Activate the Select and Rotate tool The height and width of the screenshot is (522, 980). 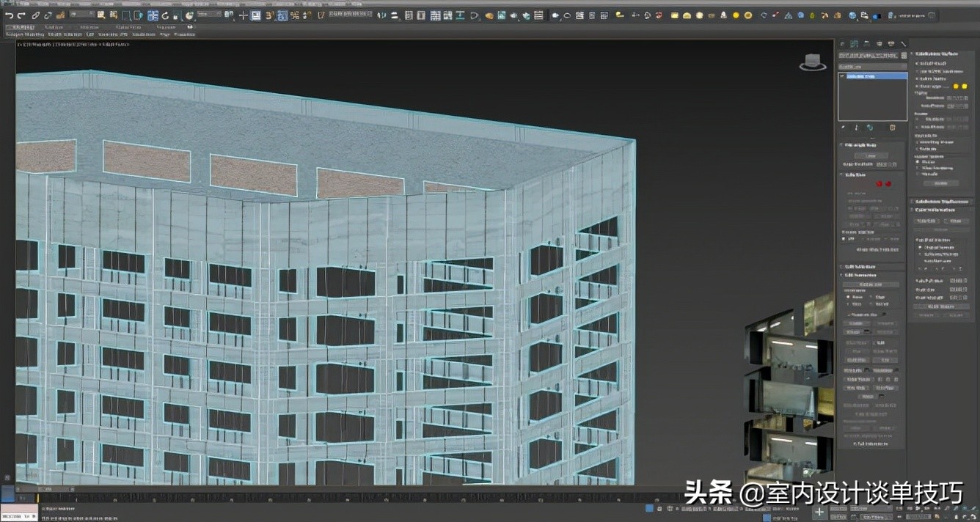165,14
